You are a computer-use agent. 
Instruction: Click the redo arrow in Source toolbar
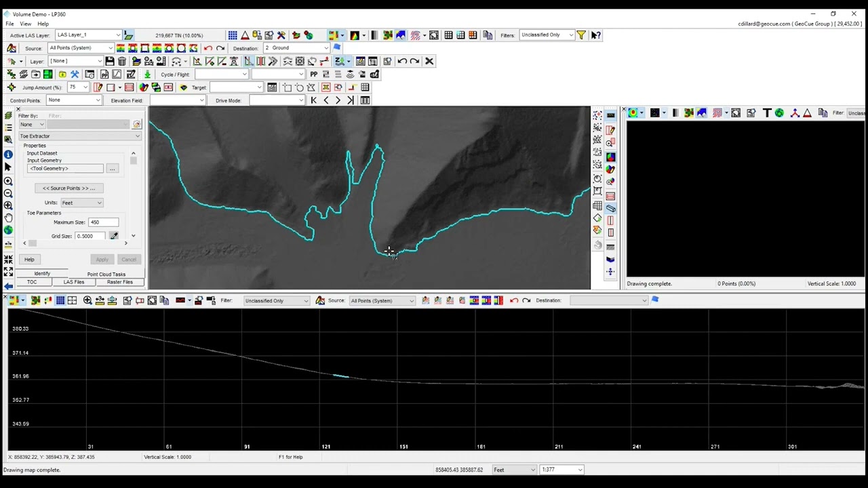(220, 48)
